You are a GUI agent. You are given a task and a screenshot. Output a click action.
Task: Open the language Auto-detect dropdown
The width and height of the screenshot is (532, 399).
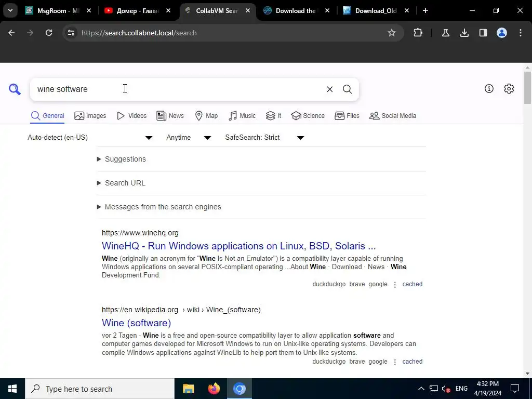(x=90, y=137)
